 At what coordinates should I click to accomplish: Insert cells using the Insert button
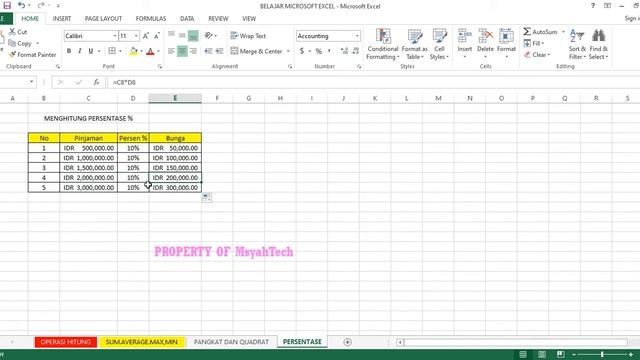click(x=464, y=44)
